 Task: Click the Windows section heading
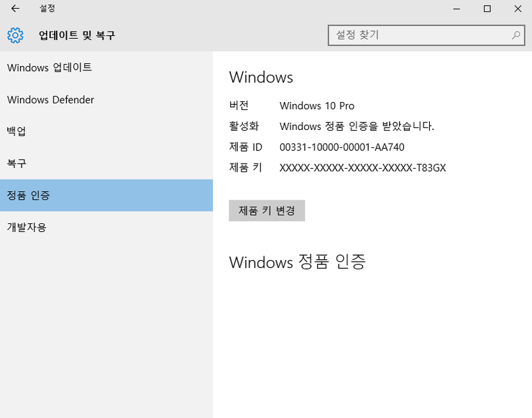click(x=261, y=78)
